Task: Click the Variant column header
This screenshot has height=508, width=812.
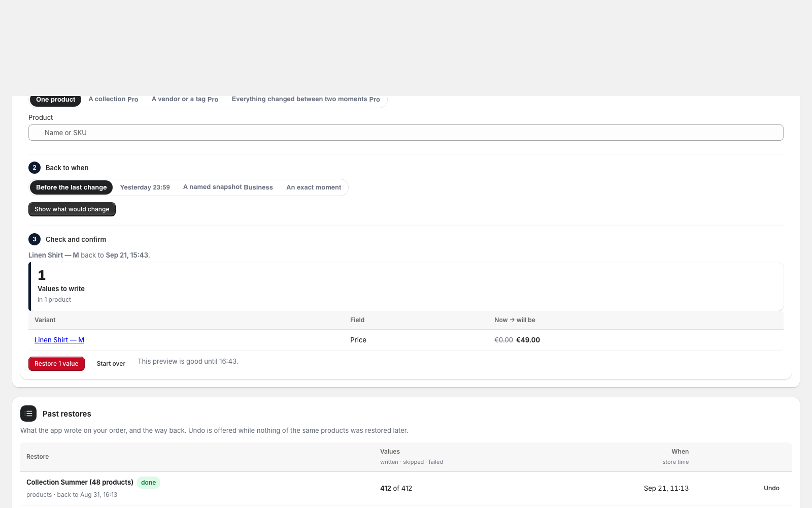Action: (45, 320)
